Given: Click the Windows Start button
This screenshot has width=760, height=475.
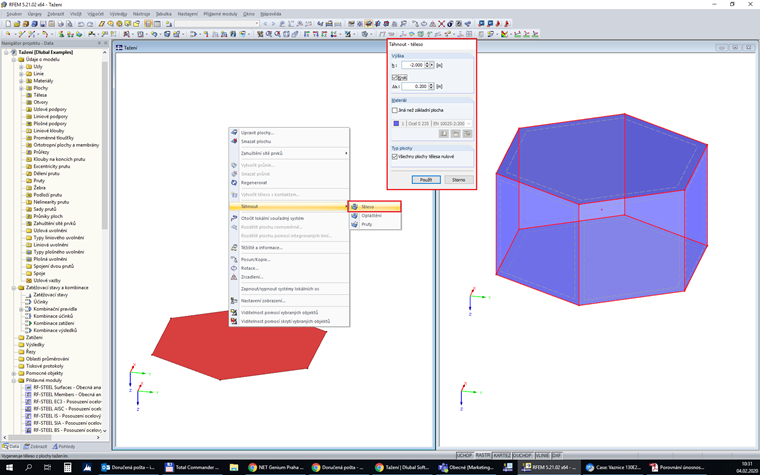Looking at the screenshot, I should [9, 468].
